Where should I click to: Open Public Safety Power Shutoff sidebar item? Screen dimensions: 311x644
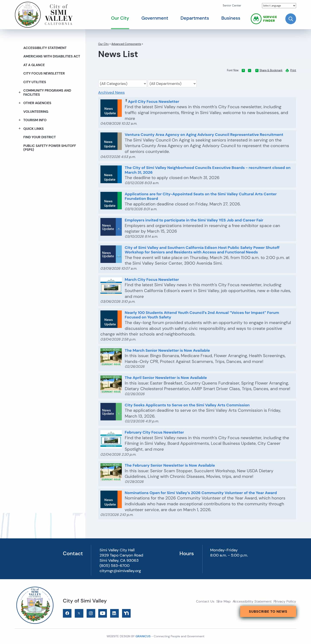49,148
